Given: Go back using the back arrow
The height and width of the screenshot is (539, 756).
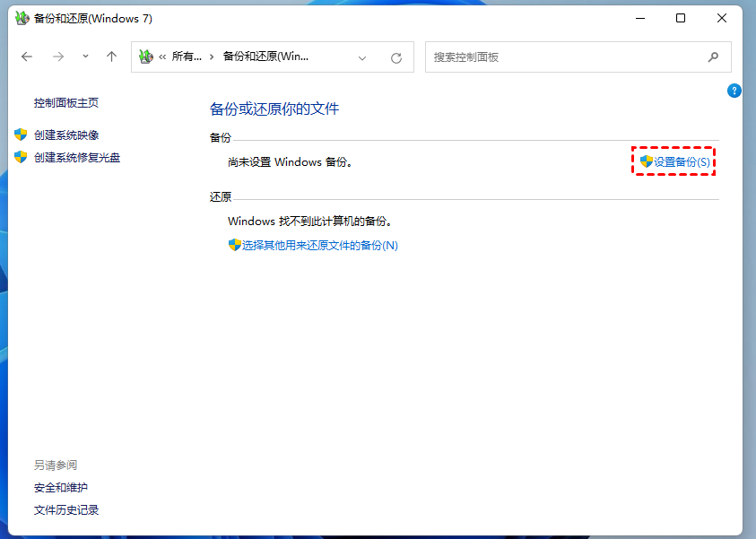Looking at the screenshot, I should click(x=27, y=57).
